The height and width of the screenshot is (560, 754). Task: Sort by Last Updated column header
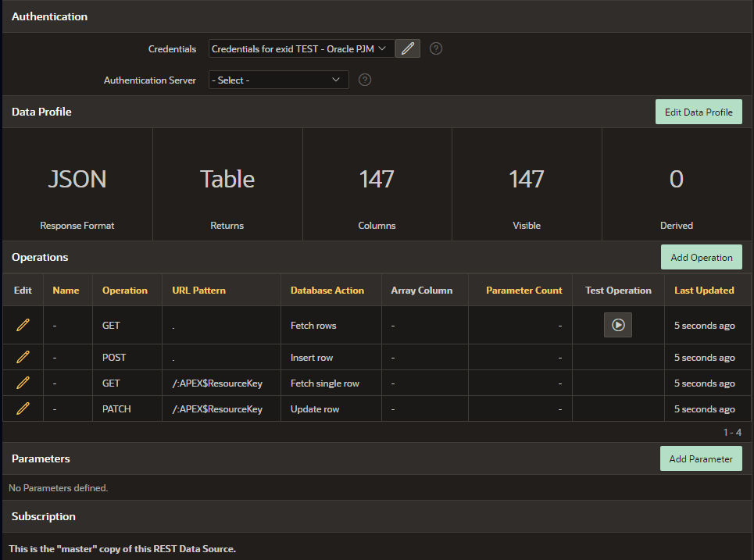[x=703, y=290]
